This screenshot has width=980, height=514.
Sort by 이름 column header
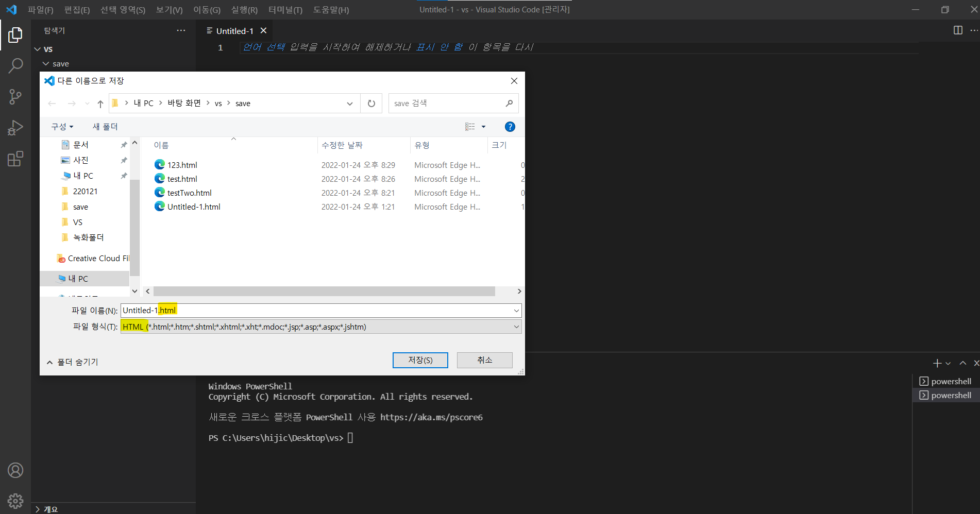[x=161, y=145]
